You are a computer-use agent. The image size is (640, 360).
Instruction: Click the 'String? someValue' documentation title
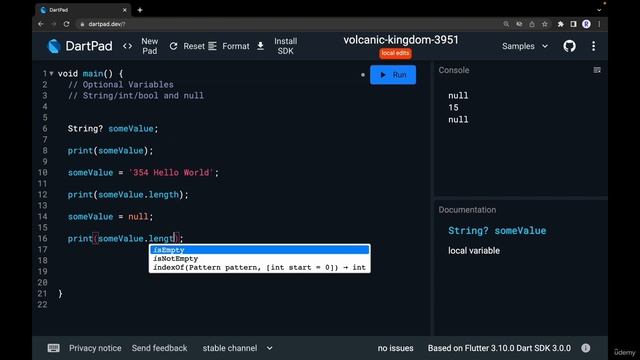tap(497, 231)
